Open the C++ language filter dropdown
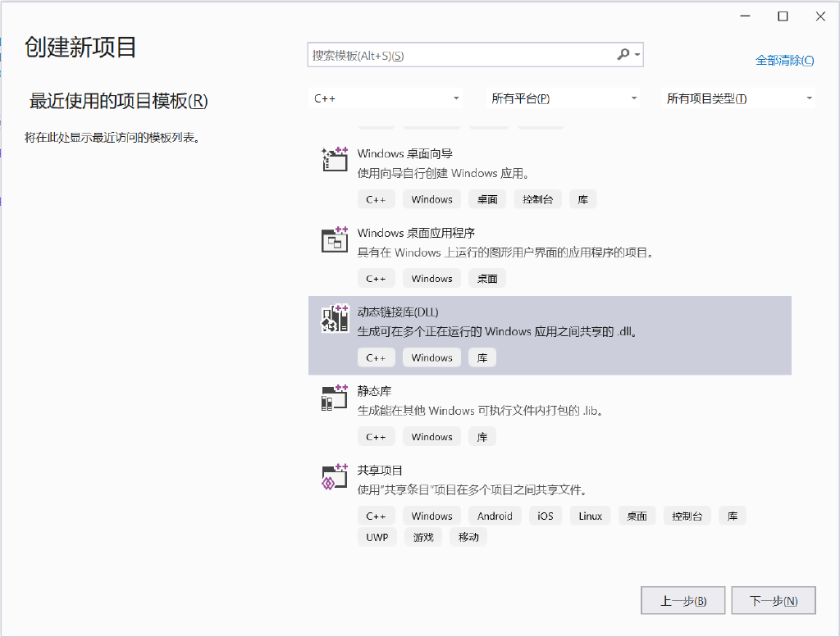 386,97
